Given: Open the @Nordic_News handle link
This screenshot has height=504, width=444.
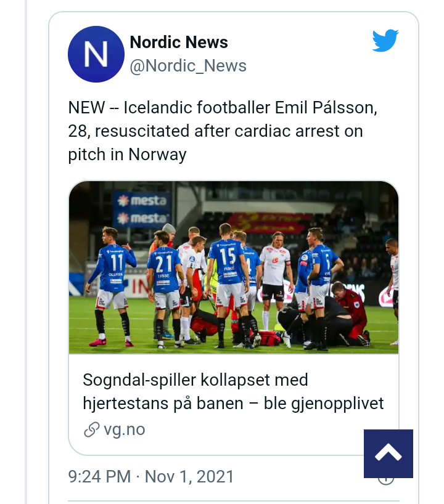Looking at the screenshot, I should pos(188,66).
